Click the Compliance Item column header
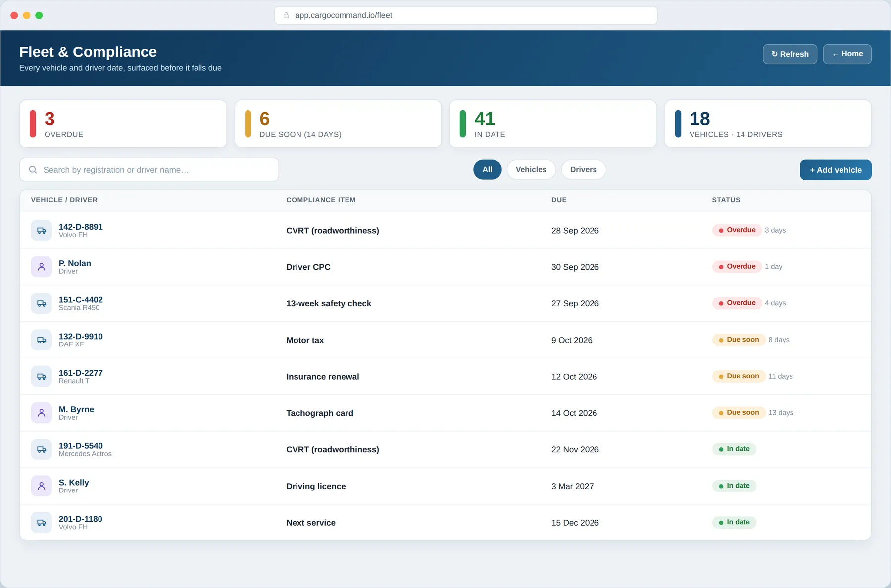This screenshot has height=588, width=891. click(321, 200)
